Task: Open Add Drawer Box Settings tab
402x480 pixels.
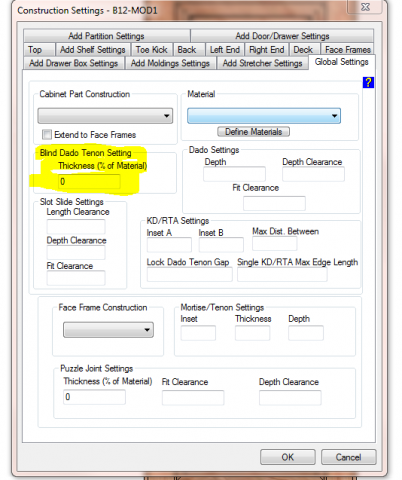Action: 74,63
